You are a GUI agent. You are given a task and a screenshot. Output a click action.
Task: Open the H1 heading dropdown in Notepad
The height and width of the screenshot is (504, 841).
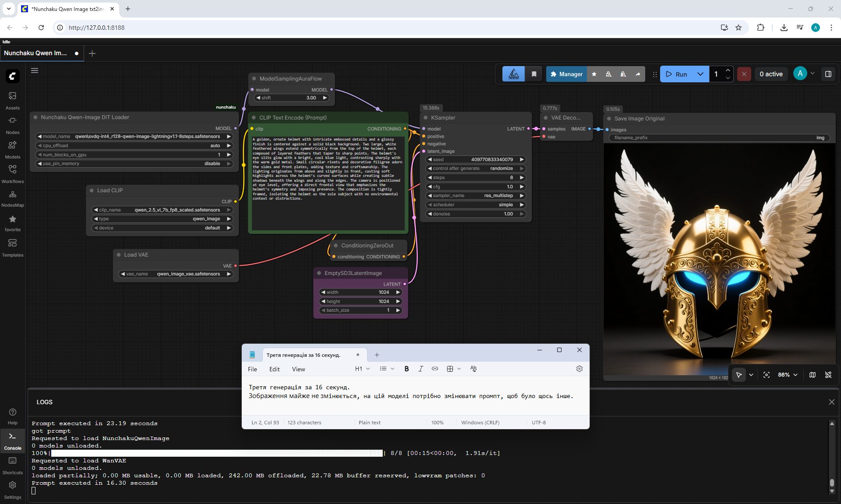point(362,369)
